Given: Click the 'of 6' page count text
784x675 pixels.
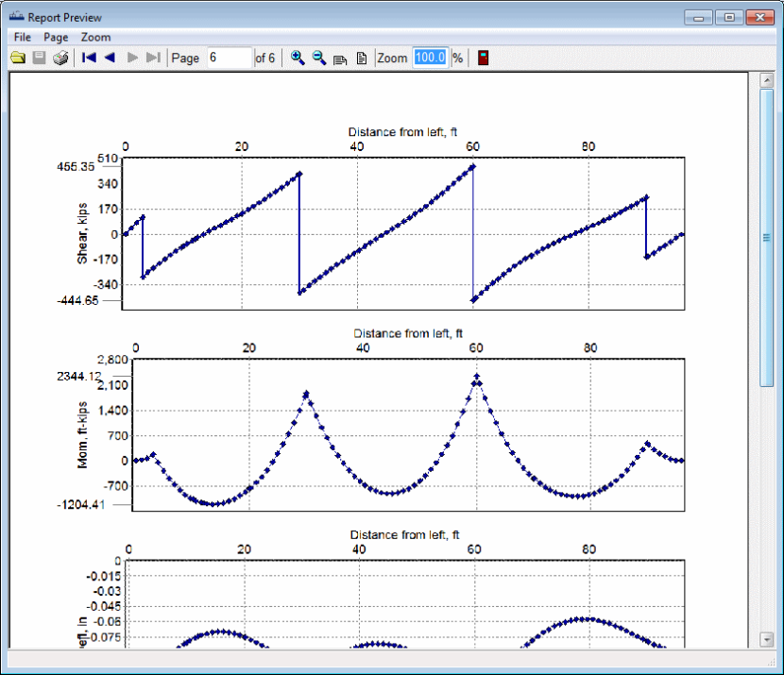Looking at the screenshot, I should click(x=265, y=58).
